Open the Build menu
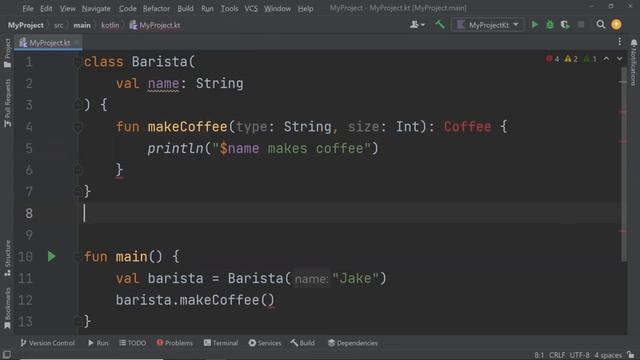This screenshot has height=360, width=640. tap(185, 8)
